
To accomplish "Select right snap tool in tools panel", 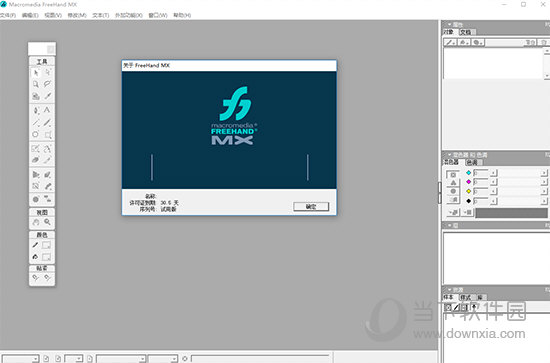I will (x=48, y=278).
